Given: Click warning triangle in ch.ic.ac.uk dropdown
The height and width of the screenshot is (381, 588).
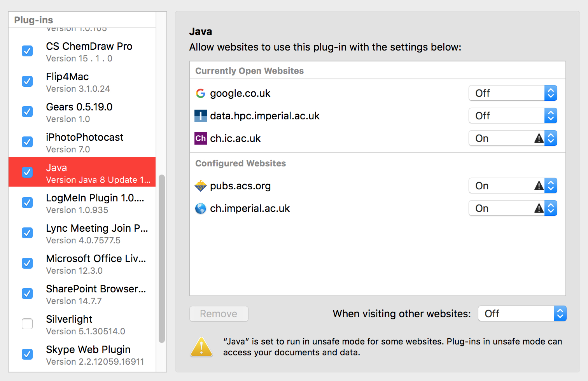Looking at the screenshot, I should [x=539, y=138].
